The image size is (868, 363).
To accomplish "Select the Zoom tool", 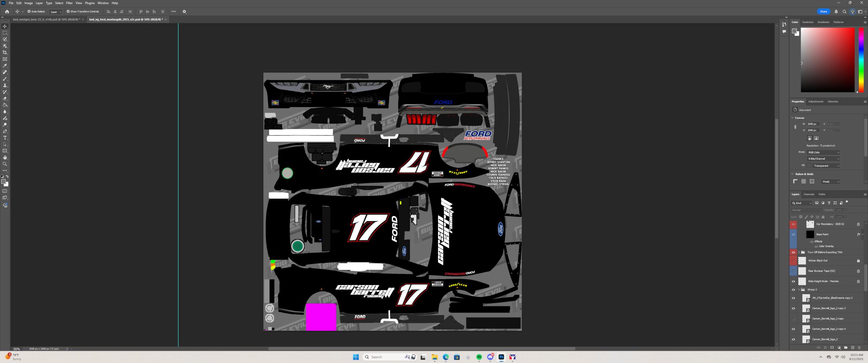I will tap(5, 164).
